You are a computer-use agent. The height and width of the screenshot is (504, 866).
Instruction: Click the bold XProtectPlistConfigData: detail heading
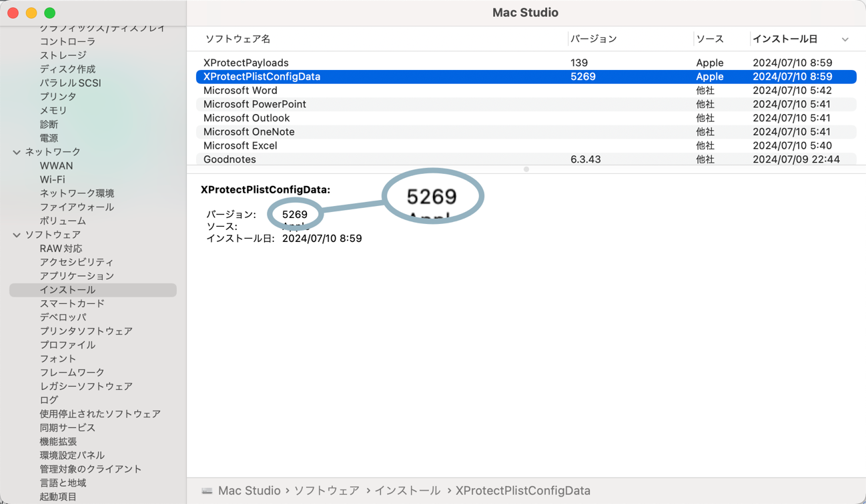coord(266,190)
